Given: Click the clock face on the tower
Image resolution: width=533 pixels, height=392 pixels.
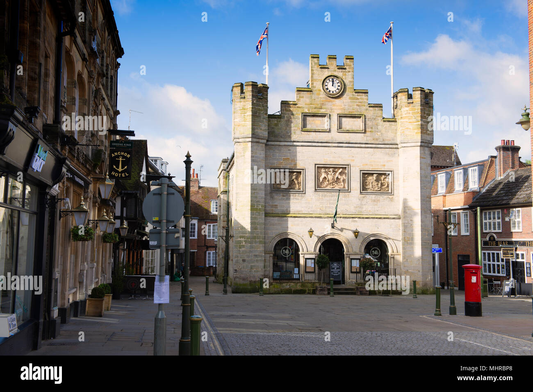Looking at the screenshot, I should click(333, 86).
